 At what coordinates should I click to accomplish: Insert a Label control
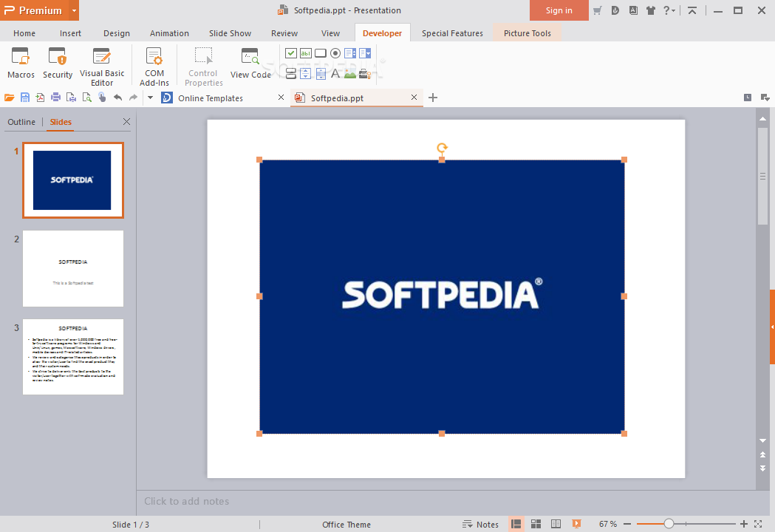335,74
